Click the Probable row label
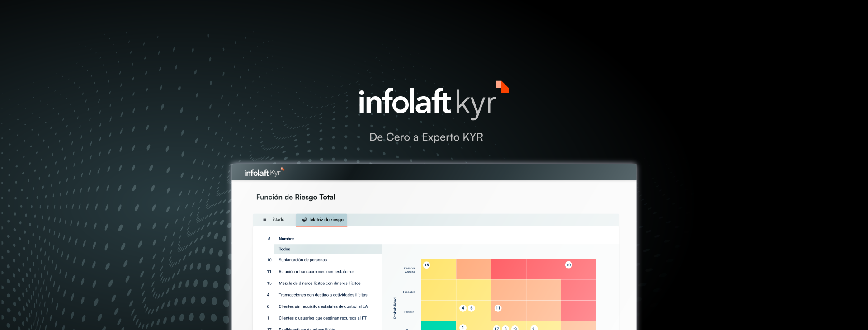868x330 pixels. [409, 292]
